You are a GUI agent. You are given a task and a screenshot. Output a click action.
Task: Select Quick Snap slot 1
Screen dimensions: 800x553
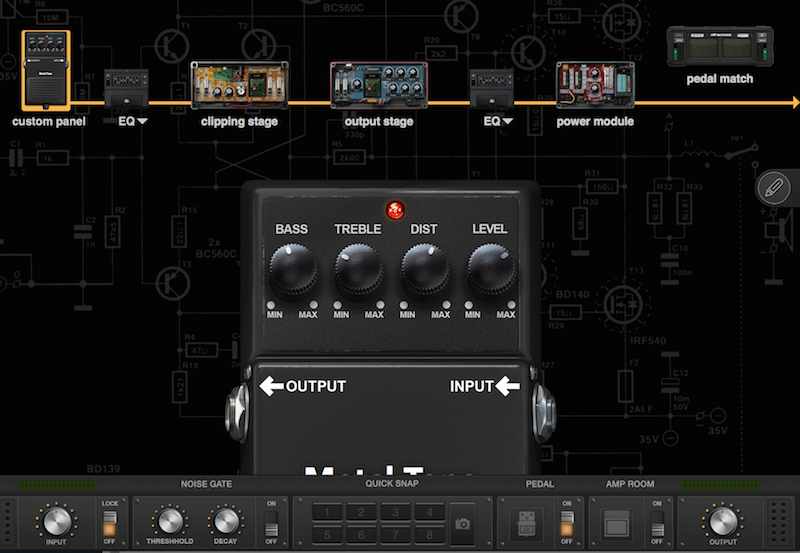click(x=328, y=513)
